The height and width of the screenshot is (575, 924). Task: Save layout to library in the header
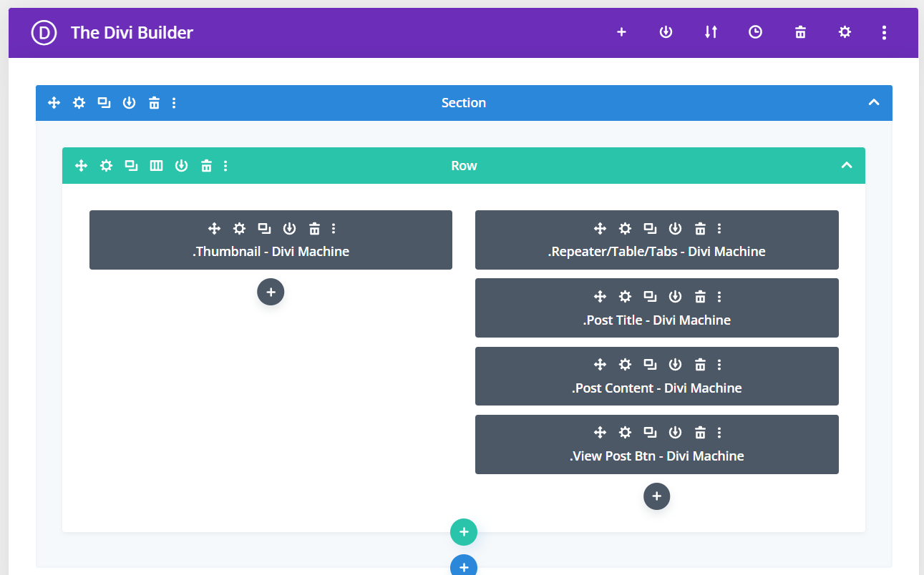pyautogui.click(x=666, y=32)
